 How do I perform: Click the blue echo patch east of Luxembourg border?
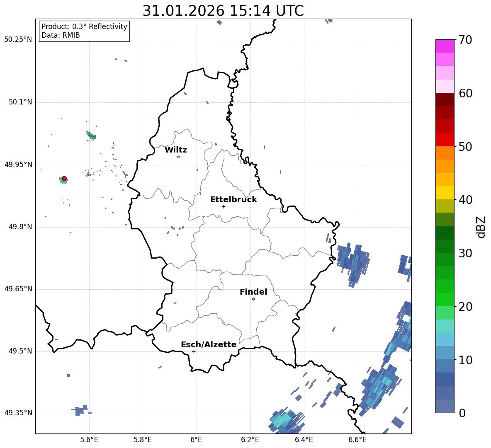pos(354,264)
